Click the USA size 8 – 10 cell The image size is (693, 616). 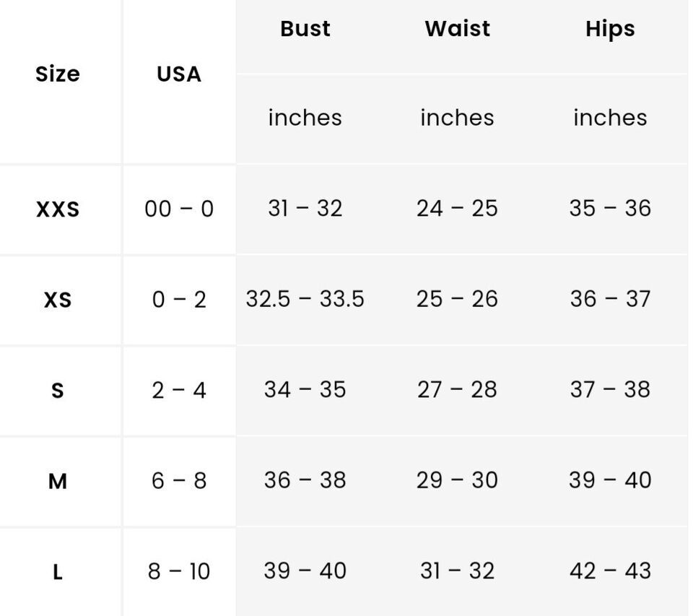coord(179,571)
